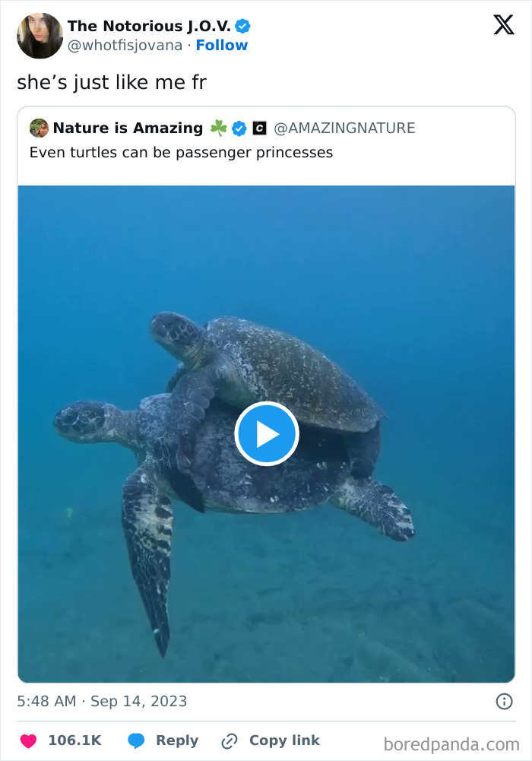
Task: Click the profile avatar of The Notorious J.O.V.
Action: tap(40, 36)
